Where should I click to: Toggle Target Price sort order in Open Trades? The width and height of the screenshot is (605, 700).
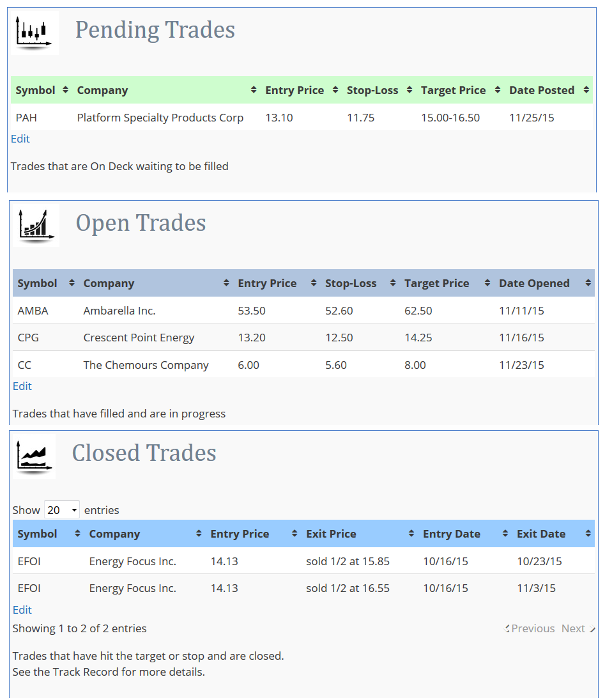488,283
